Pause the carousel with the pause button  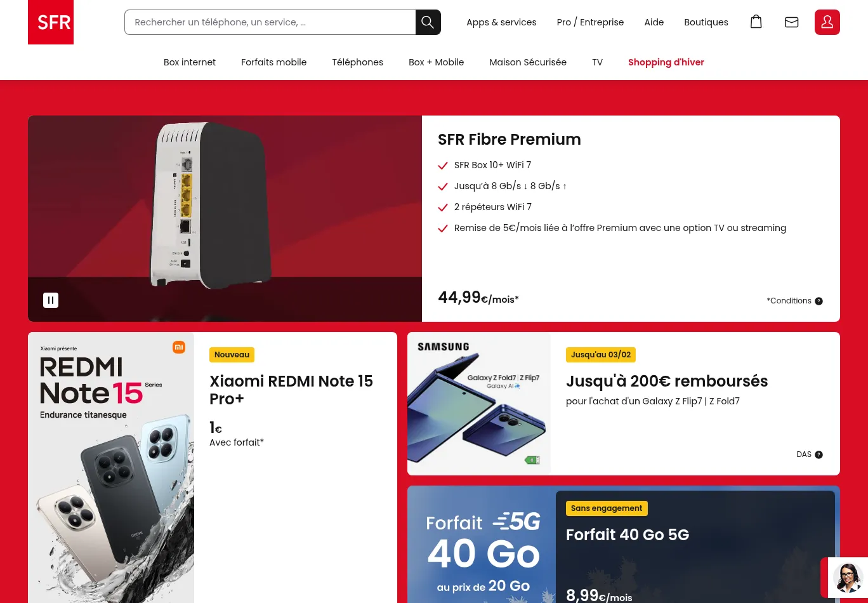[x=51, y=300]
